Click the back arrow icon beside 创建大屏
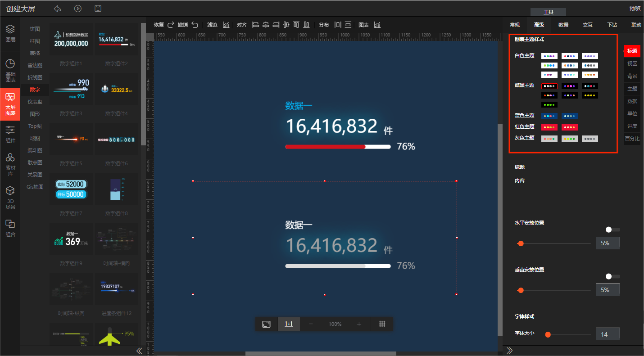644x356 pixels. pos(57,9)
